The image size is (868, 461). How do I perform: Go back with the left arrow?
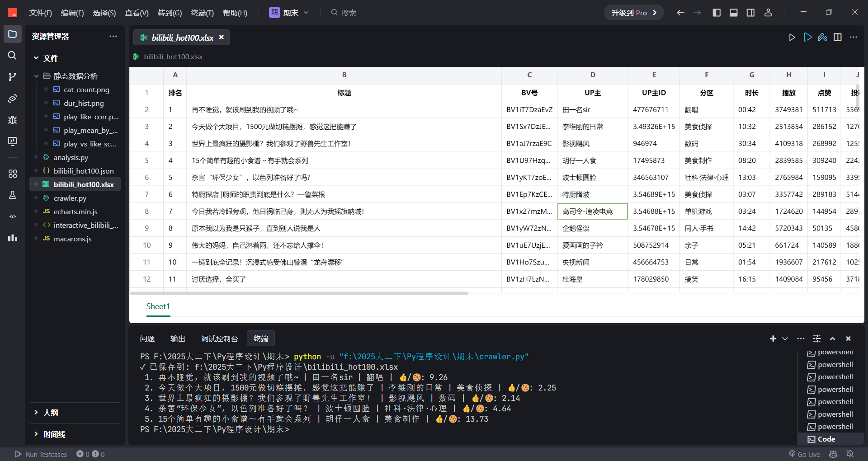click(x=680, y=13)
